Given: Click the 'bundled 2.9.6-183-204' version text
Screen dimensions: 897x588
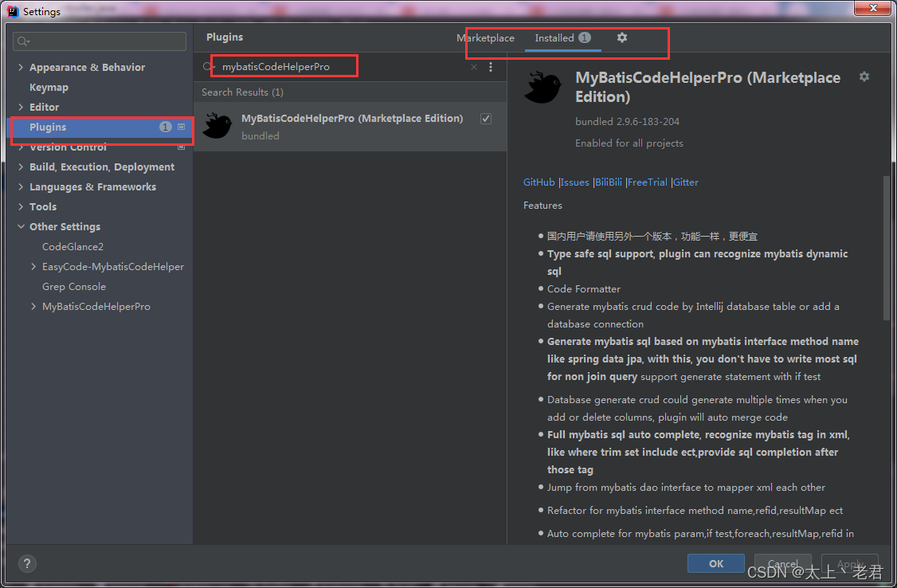Looking at the screenshot, I should [627, 121].
